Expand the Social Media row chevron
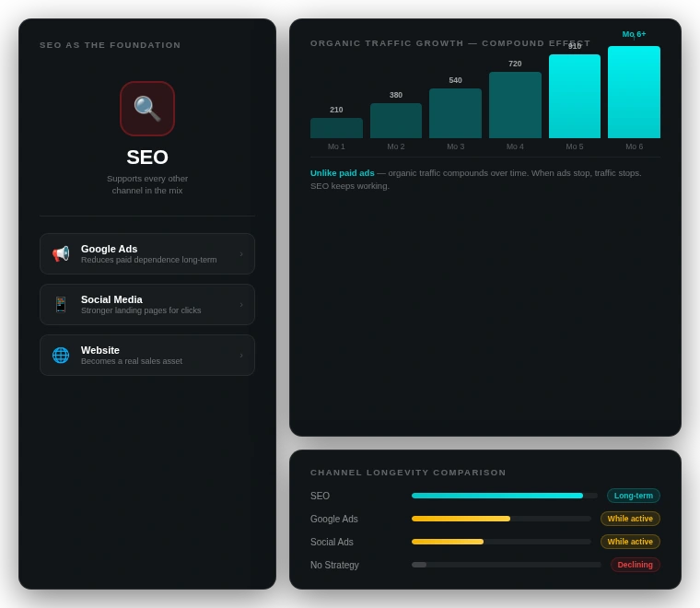700x608 pixels. pos(241,305)
